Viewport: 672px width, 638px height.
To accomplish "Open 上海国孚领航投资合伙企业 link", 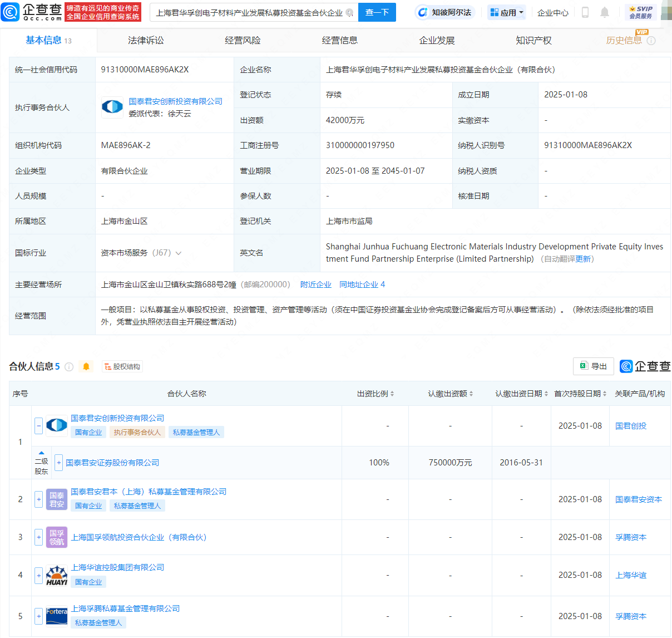I will (139, 537).
